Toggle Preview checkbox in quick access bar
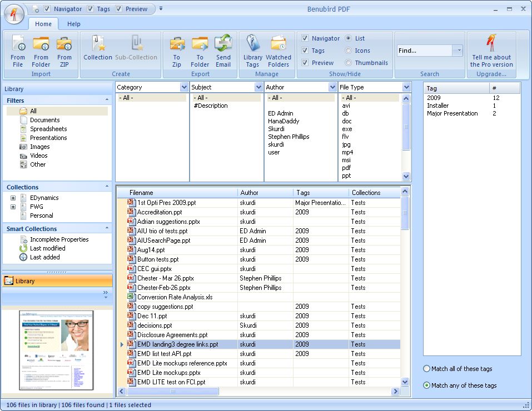 (x=119, y=9)
